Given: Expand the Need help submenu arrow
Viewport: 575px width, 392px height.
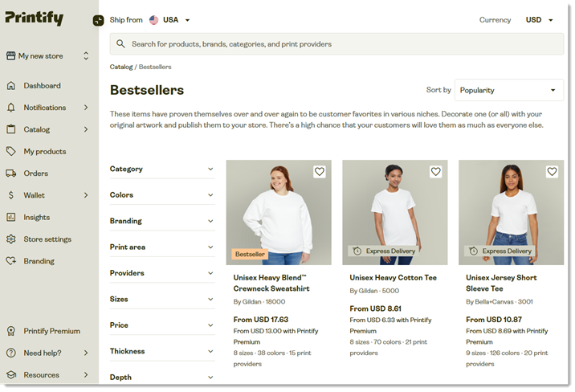Looking at the screenshot, I should [86, 353].
